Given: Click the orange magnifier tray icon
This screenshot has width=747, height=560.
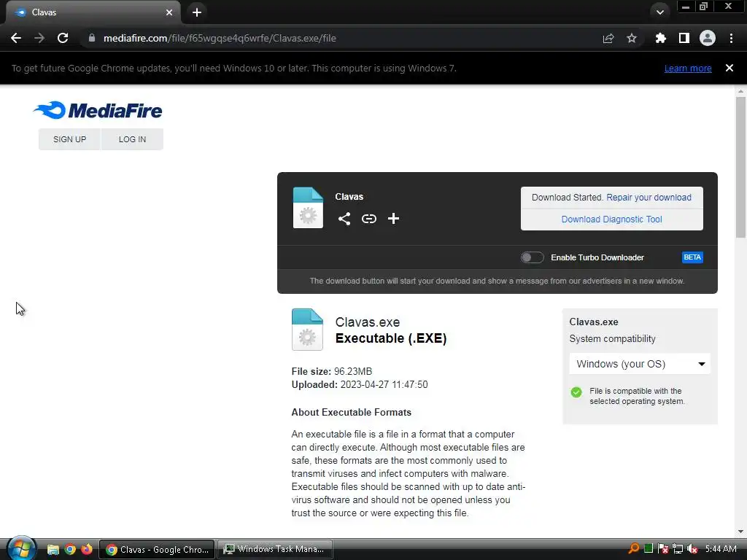Looking at the screenshot, I should pyautogui.click(x=634, y=548).
